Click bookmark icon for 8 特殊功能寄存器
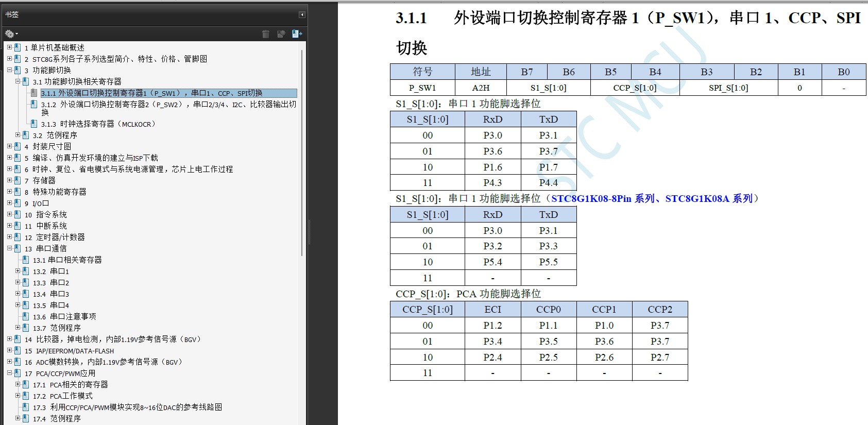Viewport: 868px width, 425px height. click(18, 192)
